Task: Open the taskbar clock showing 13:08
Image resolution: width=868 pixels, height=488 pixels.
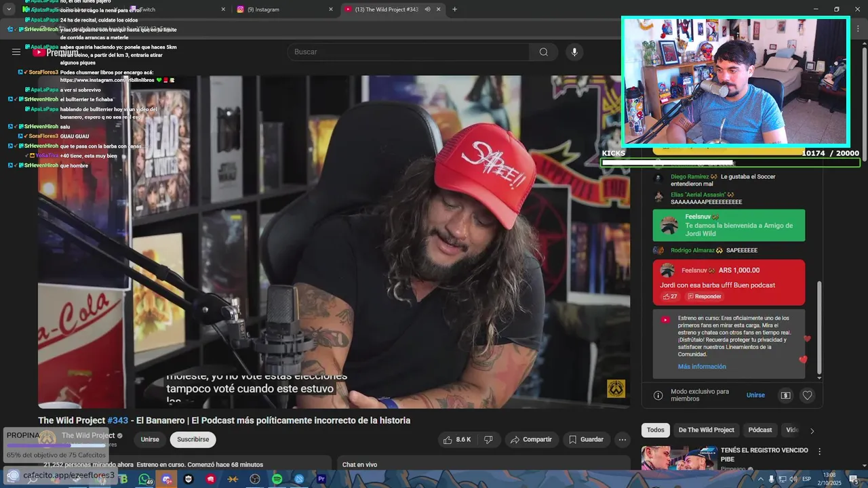Action: point(829,479)
